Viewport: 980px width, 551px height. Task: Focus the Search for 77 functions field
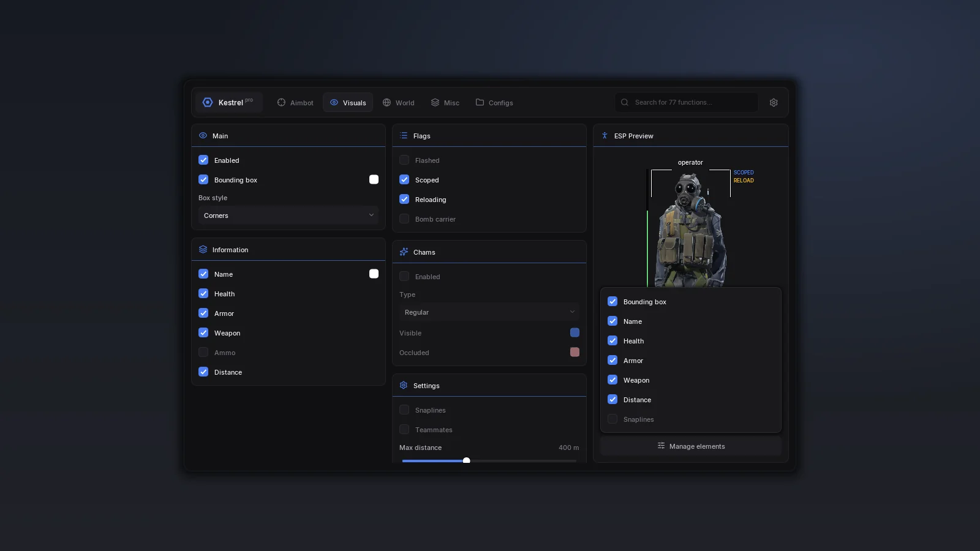(687, 102)
